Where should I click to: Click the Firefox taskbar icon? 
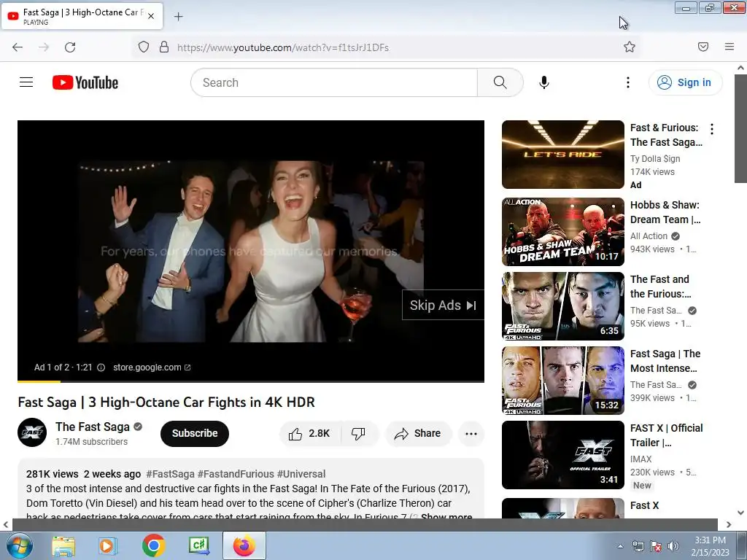coord(244,545)
